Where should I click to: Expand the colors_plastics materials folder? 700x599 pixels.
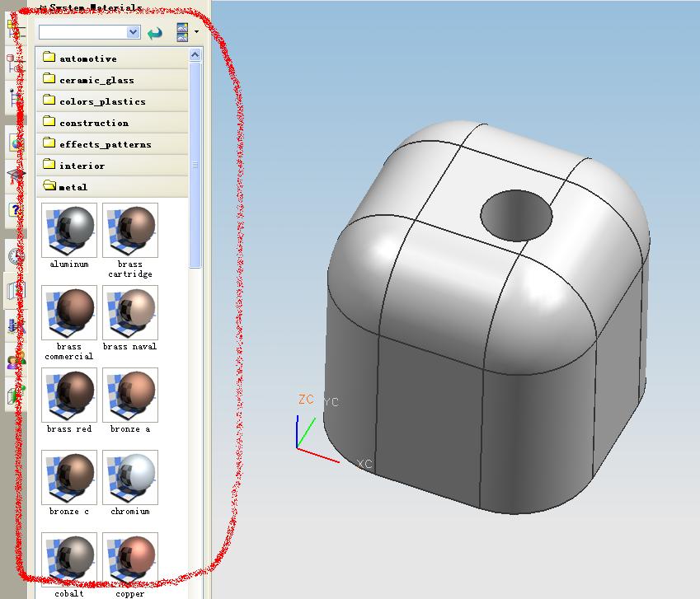[x=112, y=101]
